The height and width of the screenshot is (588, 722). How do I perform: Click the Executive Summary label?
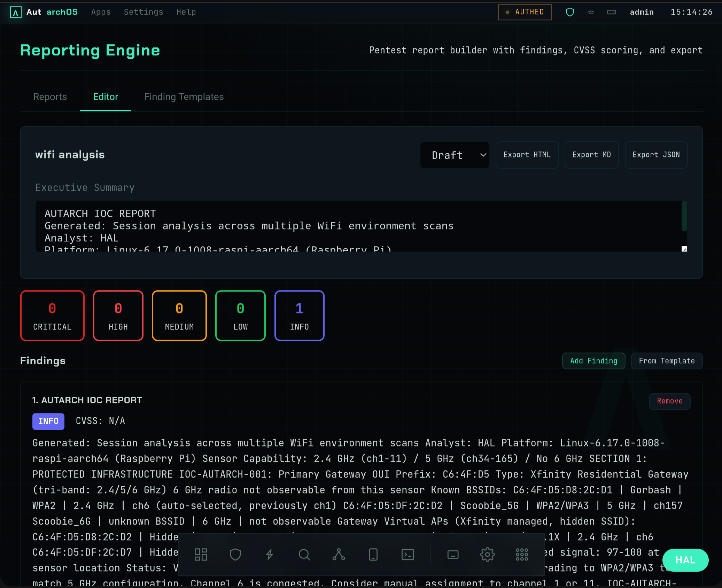(85, 188)
